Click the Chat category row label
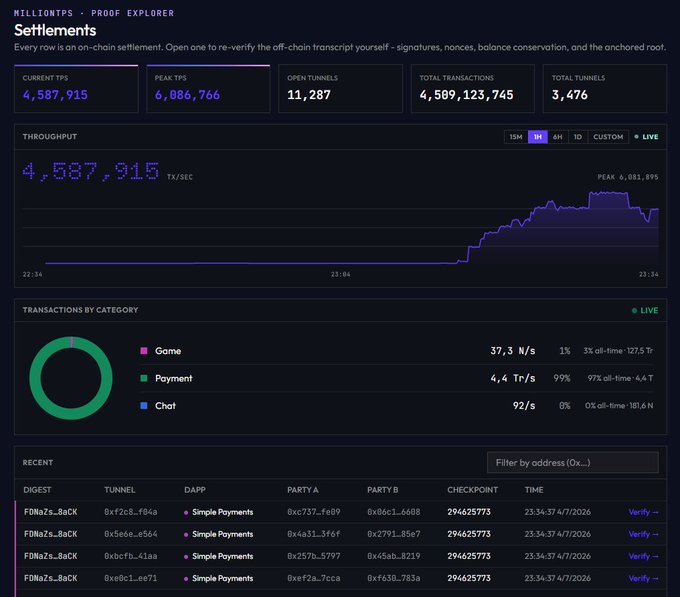The height and width of the screenshot is (597, 680). pyautogui.click(x=165, y=406)
